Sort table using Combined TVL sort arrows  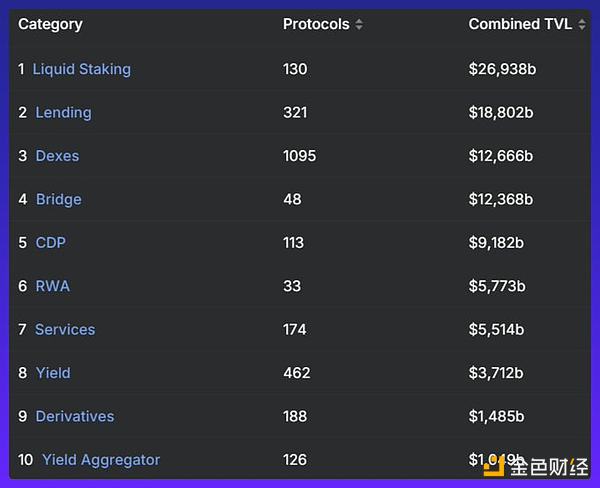tap(582, 24)
